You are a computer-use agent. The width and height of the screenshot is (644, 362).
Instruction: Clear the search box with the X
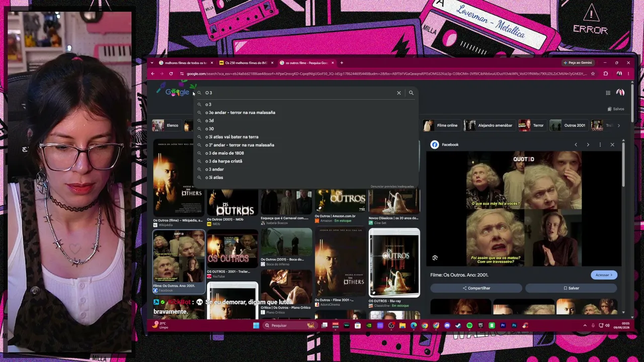(399, 93)
